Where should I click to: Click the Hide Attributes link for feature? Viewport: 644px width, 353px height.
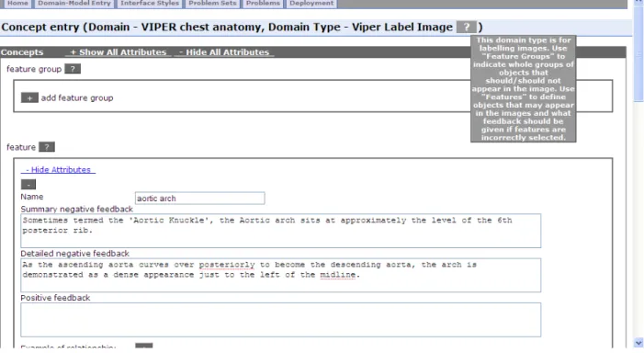pos(58,170)
